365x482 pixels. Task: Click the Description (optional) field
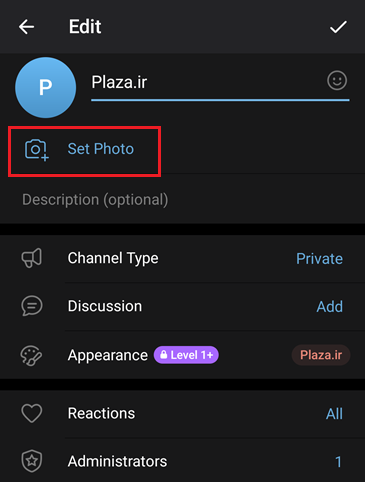182,200
